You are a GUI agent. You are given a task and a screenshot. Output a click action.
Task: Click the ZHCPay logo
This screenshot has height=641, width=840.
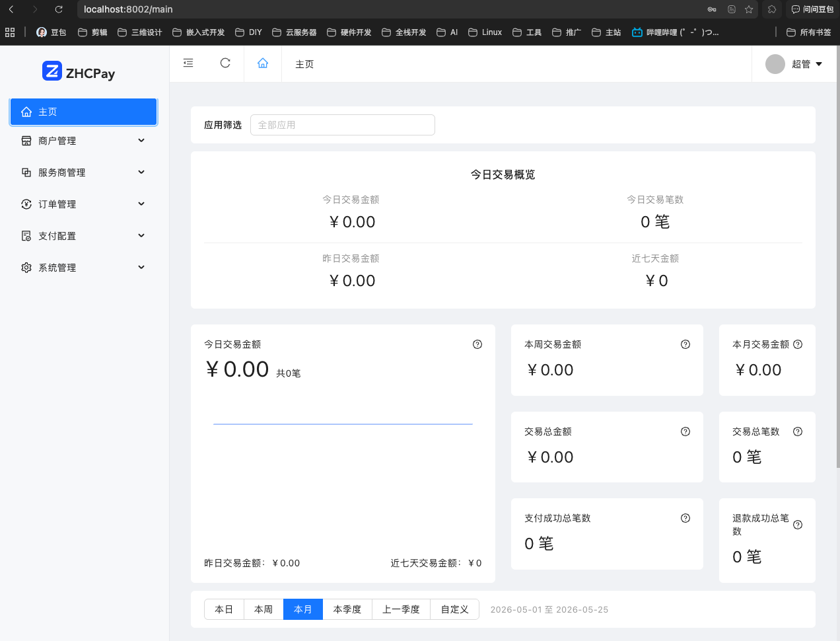(79, 71)
